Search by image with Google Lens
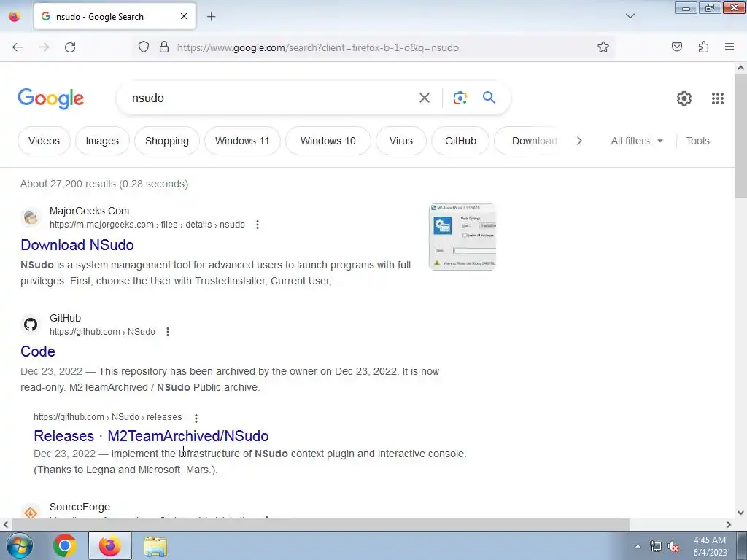The image size is (747, 560). tap(460, 98)
